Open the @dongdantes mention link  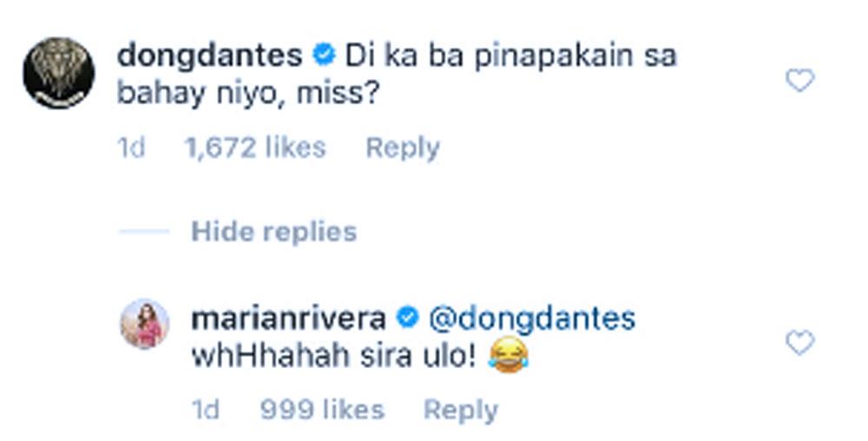[x=532, y=319]
